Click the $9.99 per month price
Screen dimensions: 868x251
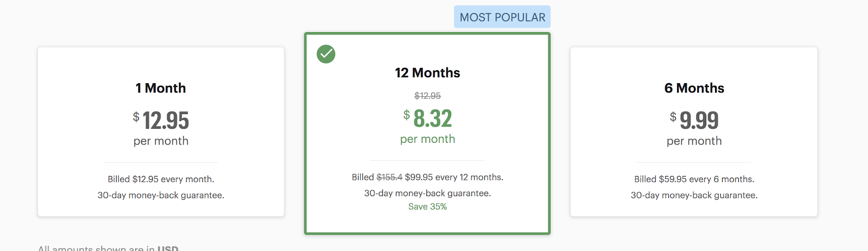pyautogui.click(x=698, y=121)
